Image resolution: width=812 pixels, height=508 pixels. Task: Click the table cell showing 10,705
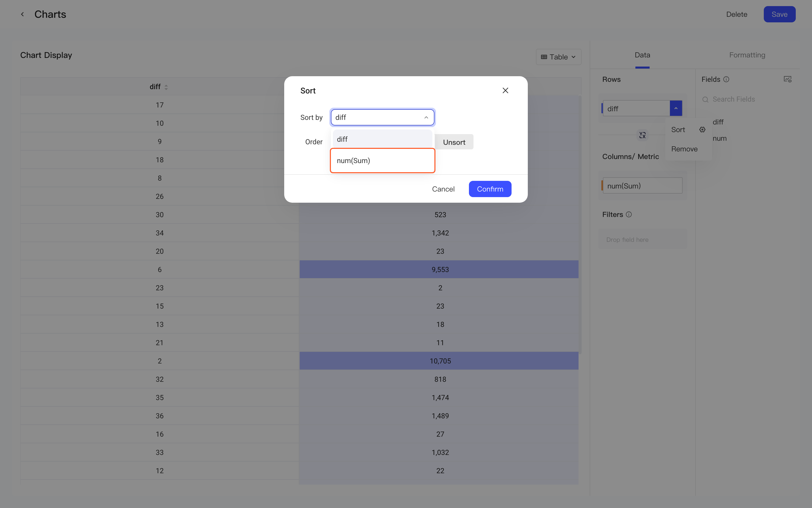coord(439,361)
